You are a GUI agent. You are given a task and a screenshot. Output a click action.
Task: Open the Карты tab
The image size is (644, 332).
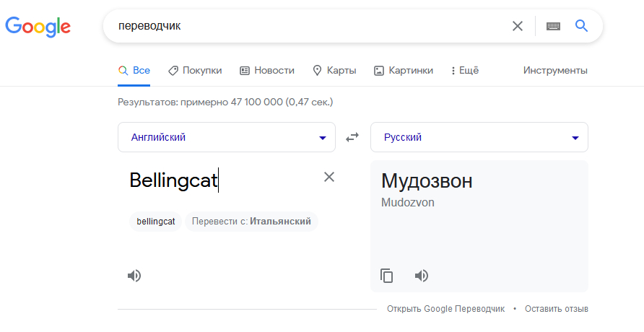(x=334, y=71)
